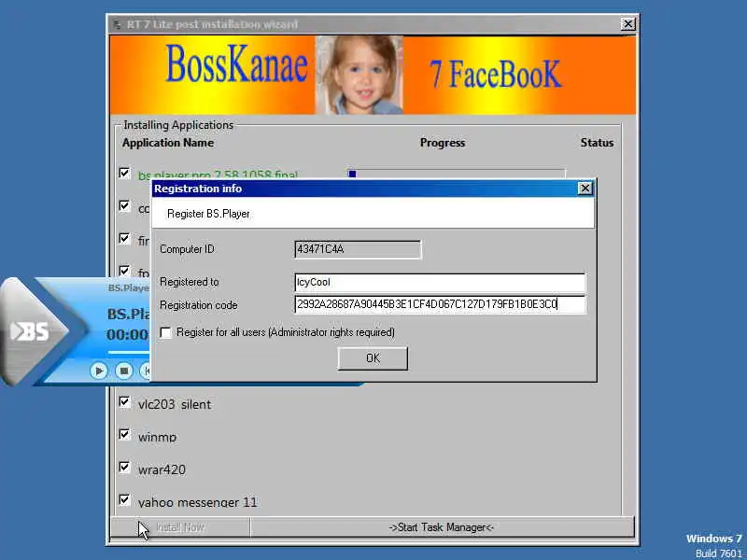Click the Computer ID field
Screen dimensions: 747x560
click(x=358, y=249)
